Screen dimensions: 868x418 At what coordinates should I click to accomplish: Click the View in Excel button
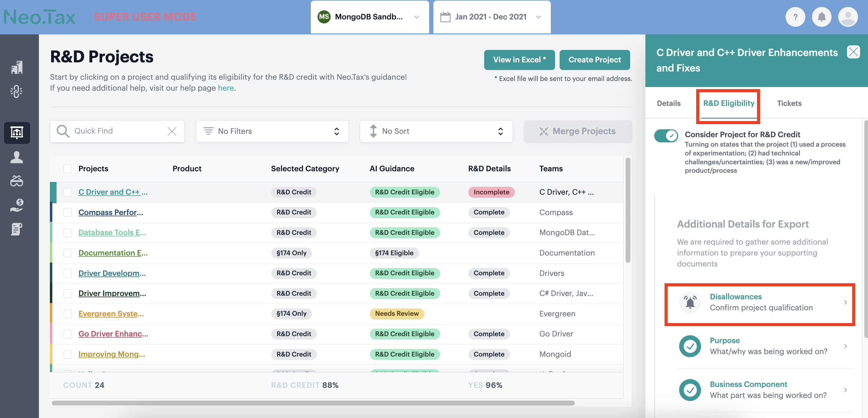point(519,60)
